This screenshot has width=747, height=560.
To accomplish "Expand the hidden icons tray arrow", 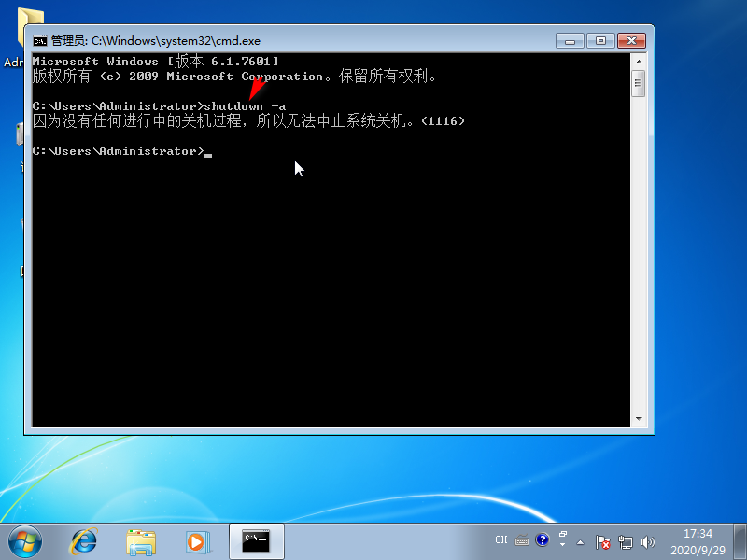I will 580,541.
